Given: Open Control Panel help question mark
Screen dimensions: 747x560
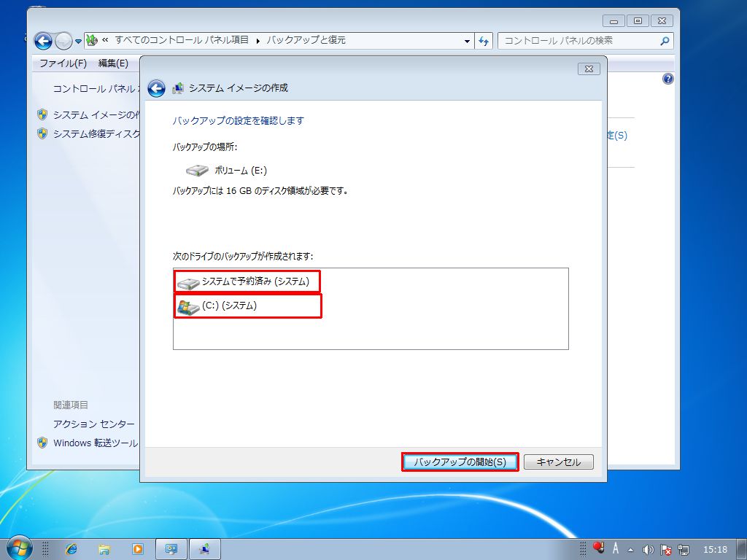Looking at the screenshot, I should click(x=668, y=79).
